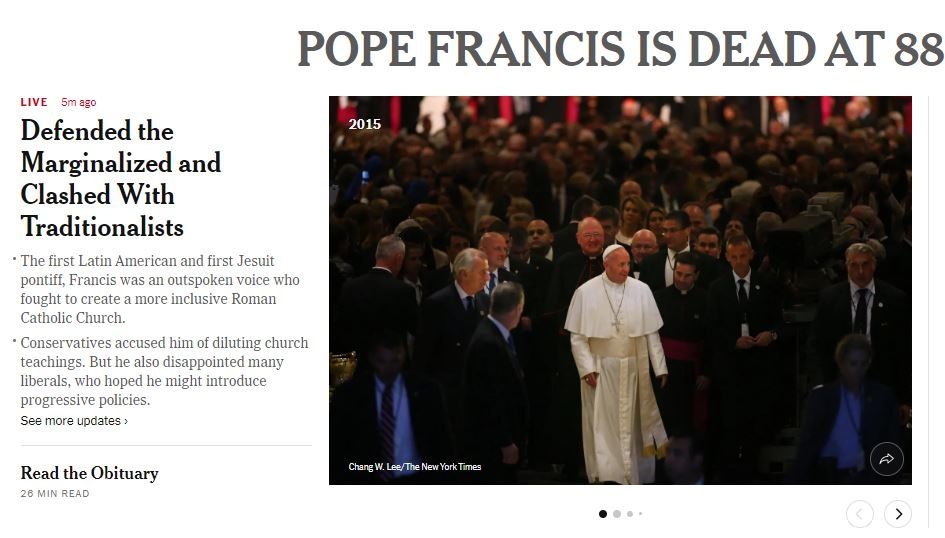This screenshot has height=538, width=945.
Task: Click the Pope Francis crowd photograph
Action: point(620,290)
